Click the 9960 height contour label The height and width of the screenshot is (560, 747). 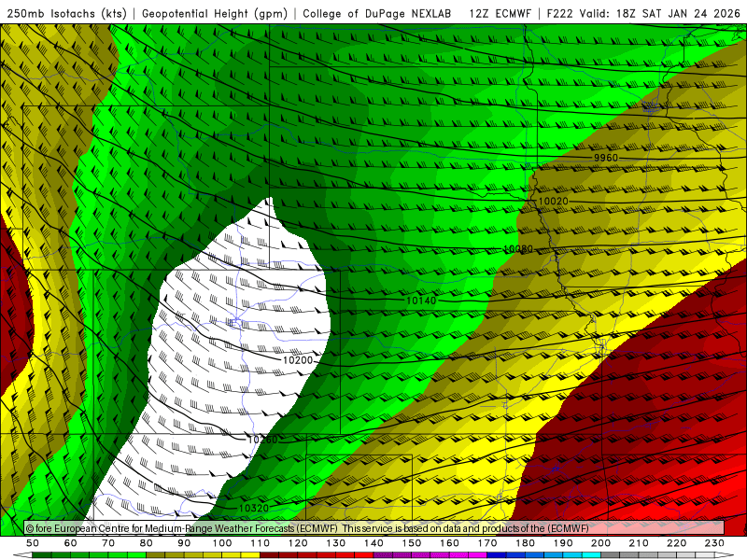(x=605, y=158)
